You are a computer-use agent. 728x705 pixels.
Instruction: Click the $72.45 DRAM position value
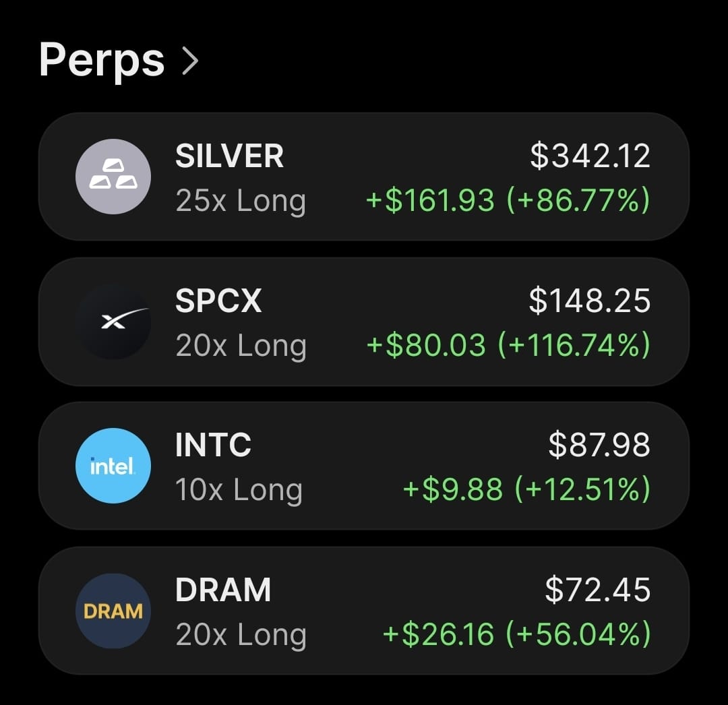coord(598,590)
